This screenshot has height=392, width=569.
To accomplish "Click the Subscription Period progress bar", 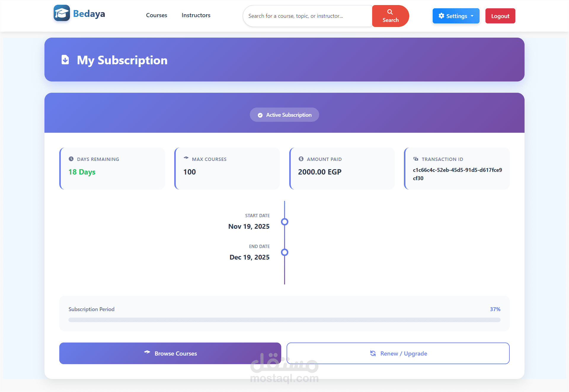I will pyautogui.click(x=284, y=320).
